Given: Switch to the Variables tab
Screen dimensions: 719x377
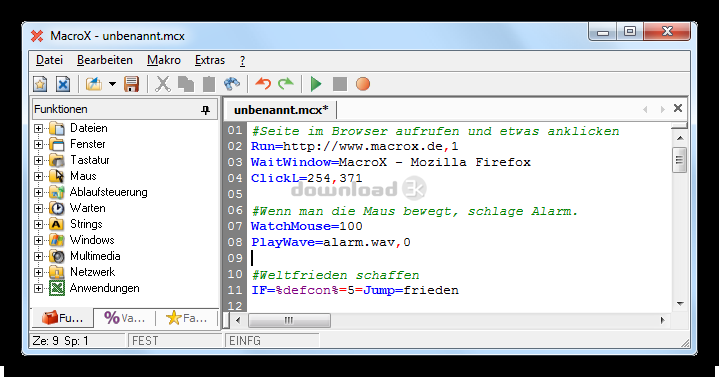Looking at the screenshot, I should [x=124, y=318].
